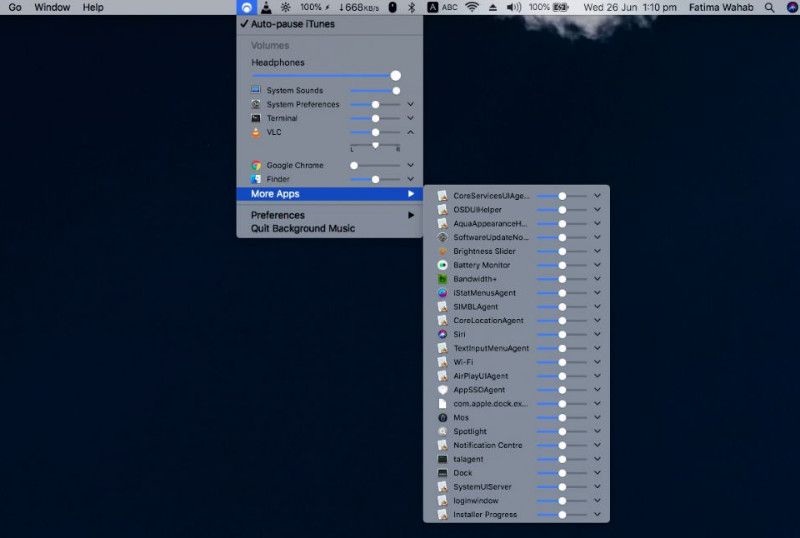
Task: Click the Finder icon in volumes list
Action: pos(256,179)
